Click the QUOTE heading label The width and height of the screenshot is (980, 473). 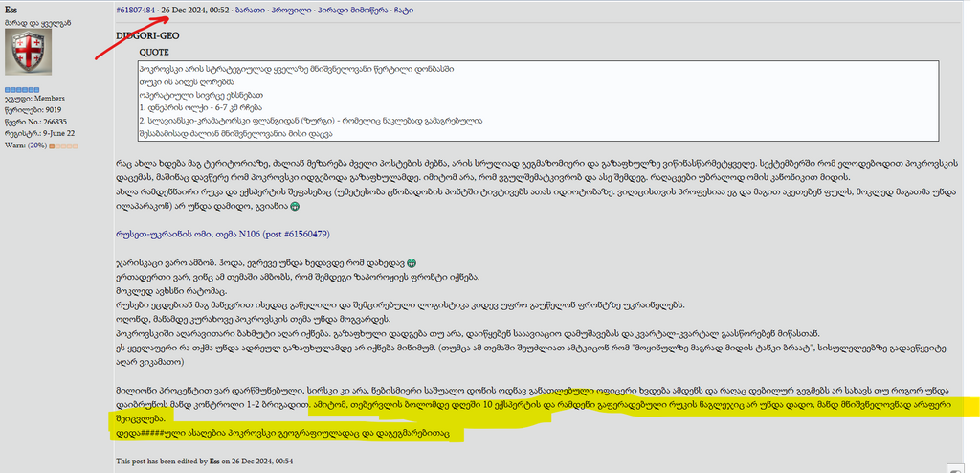click(x=154, y=53)
